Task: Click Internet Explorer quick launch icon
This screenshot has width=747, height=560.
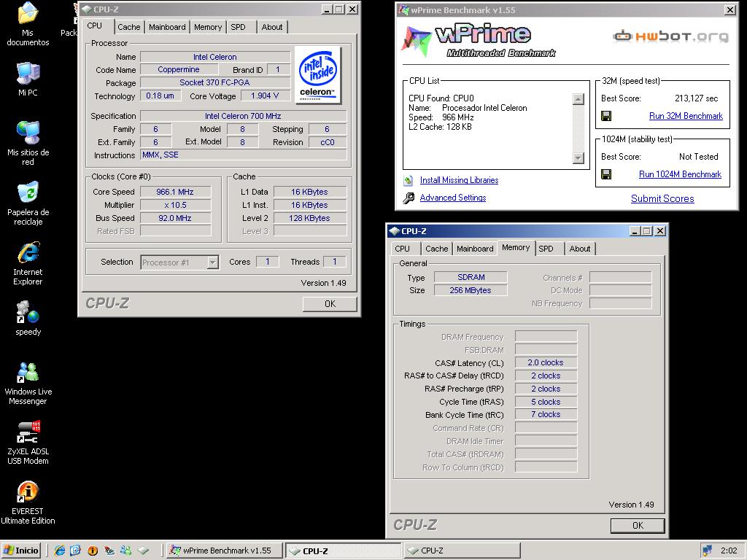Action: (x=60, y=551)
